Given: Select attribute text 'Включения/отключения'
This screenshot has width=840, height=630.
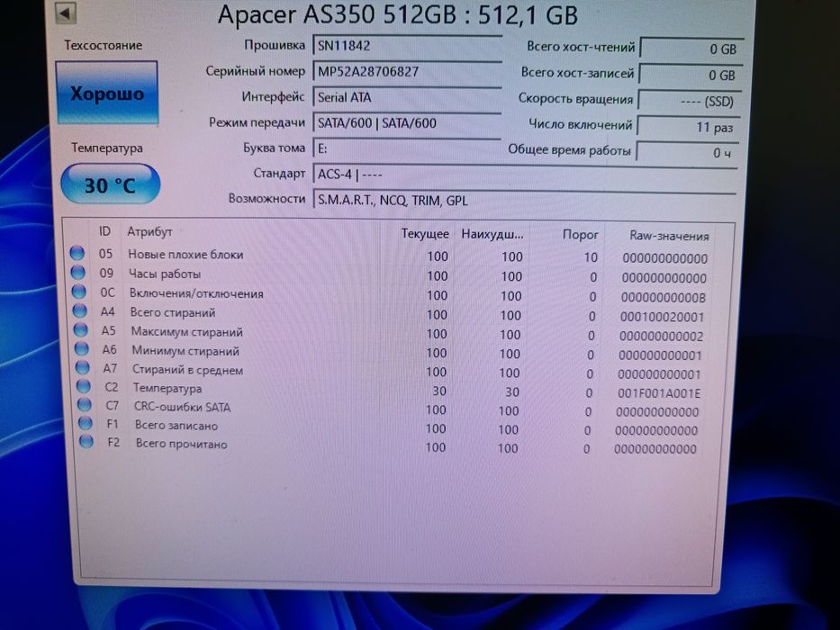Looking at the screenshot, I should (196, 293).
